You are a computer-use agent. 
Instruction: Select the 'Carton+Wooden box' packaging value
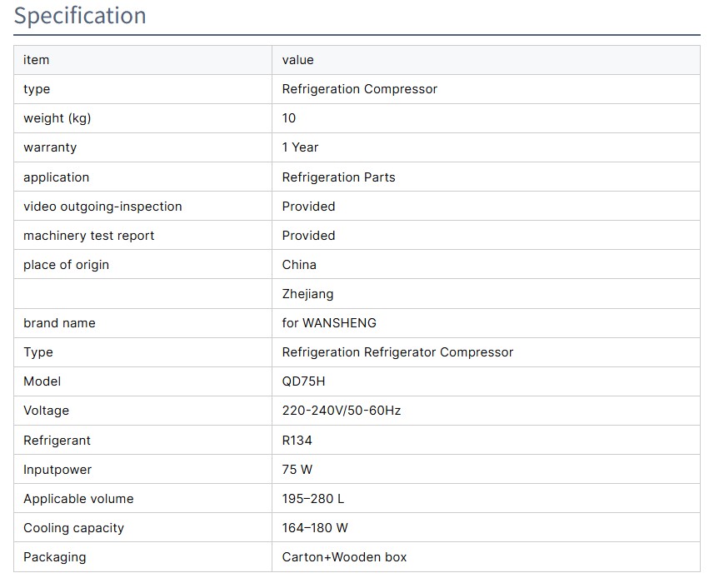(344, 557)
